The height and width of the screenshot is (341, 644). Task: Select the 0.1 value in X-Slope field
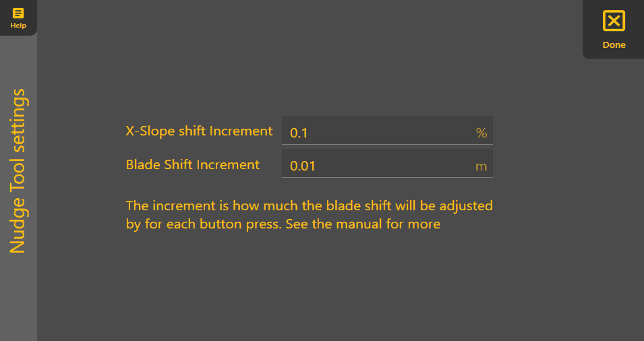pos(299,133)
